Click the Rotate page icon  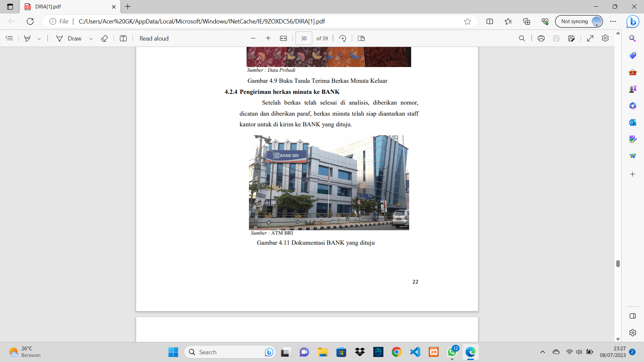(342, 38)
